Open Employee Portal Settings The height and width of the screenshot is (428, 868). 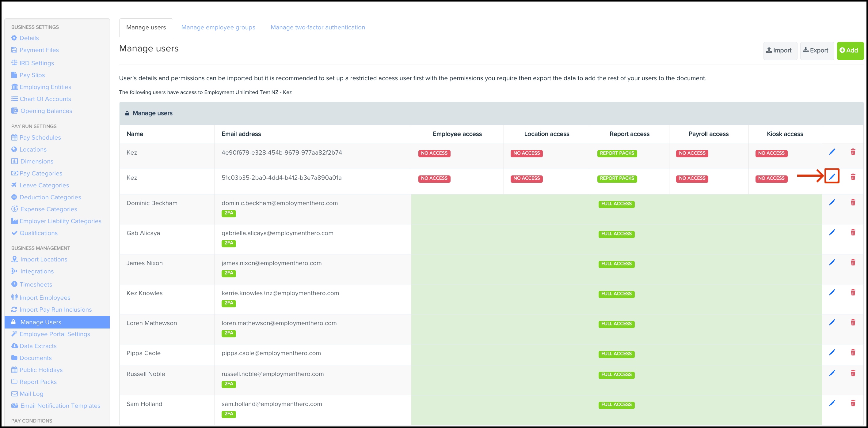51,334
